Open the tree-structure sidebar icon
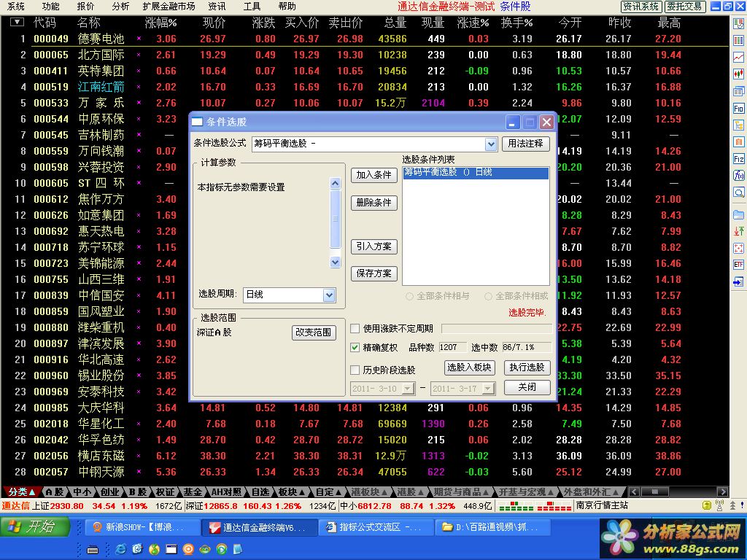This screenshot has height=560, width=747. click(x=738, y=125)
